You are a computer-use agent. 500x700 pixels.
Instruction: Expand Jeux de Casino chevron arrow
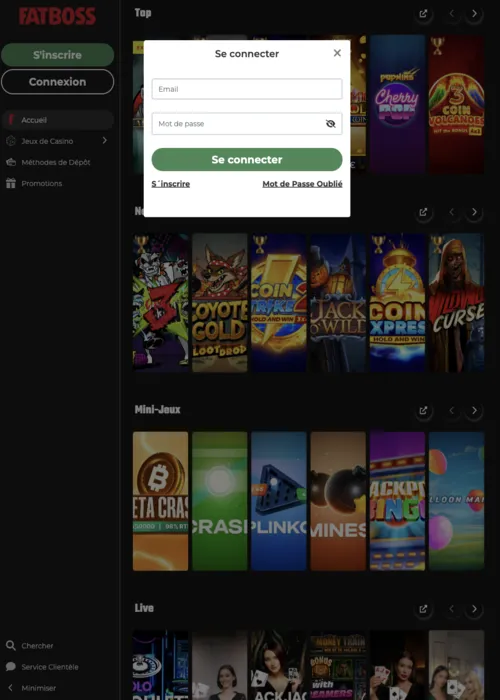pos(104,141)
